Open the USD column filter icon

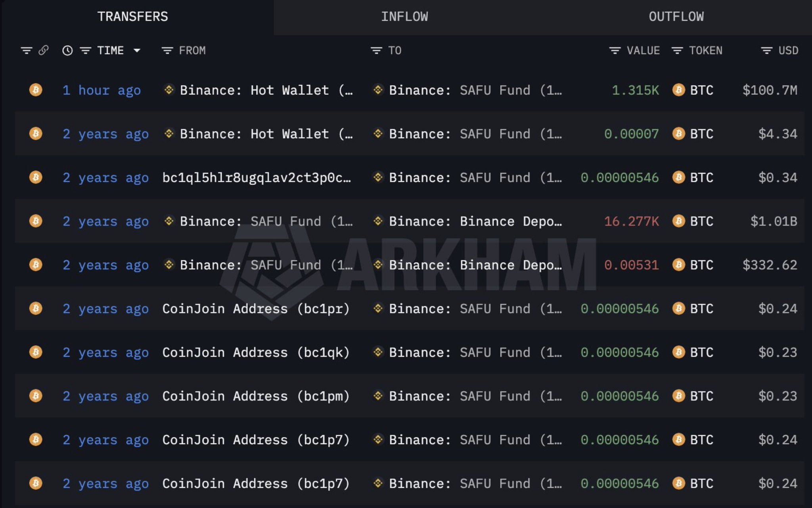tap(766, 50)
